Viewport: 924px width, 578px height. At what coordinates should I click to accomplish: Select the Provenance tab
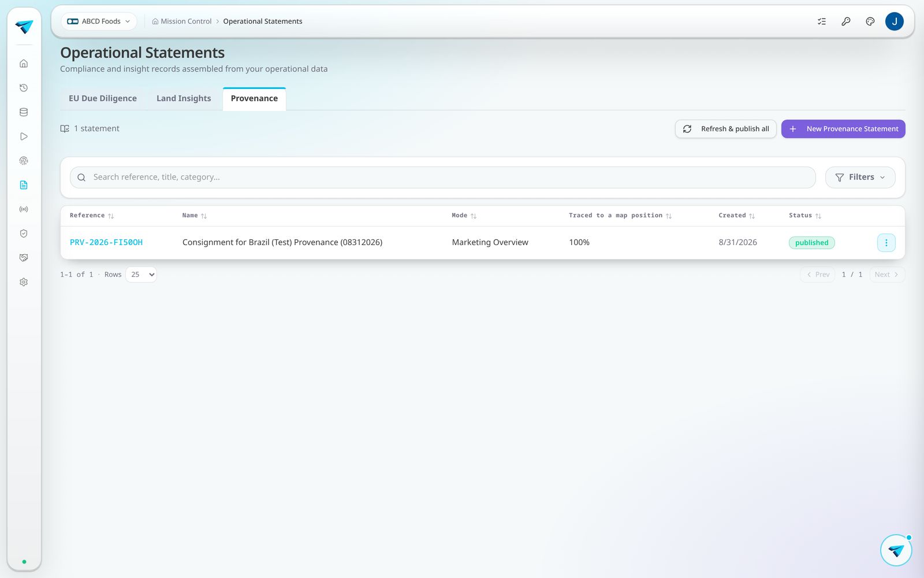point(254,99)
